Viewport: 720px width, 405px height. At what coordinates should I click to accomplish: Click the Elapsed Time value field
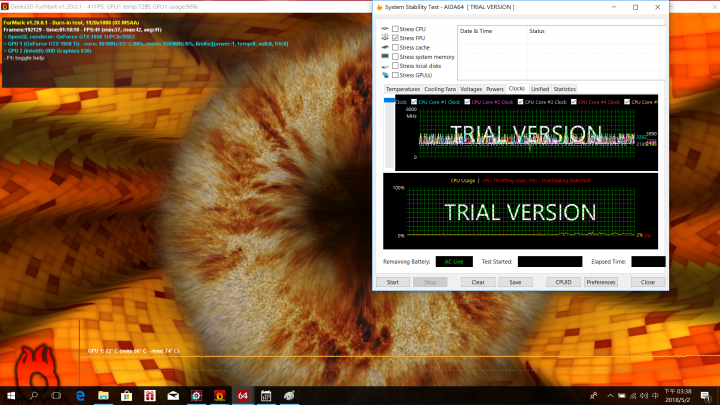[648, 261]
